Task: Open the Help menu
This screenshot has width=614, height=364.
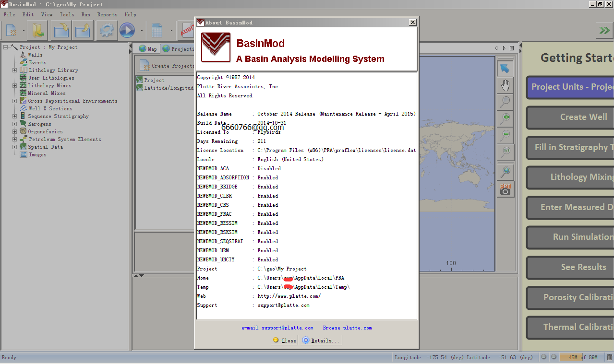Action: click(130, 14)
